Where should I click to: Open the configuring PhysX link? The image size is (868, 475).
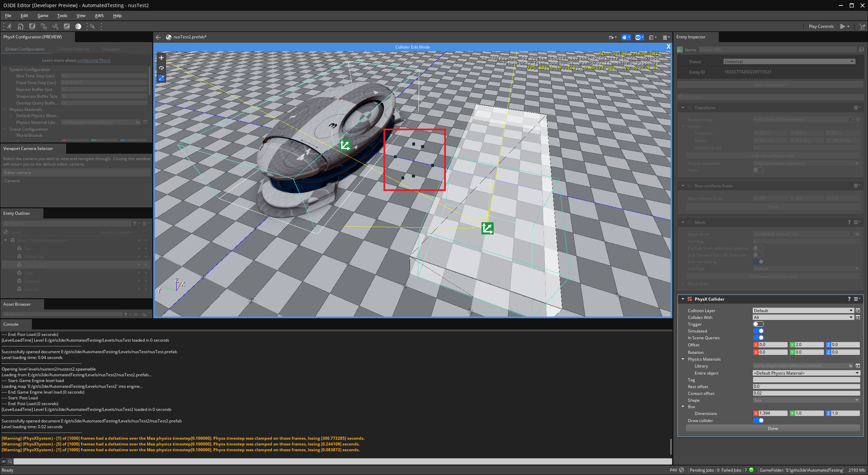click(94, 60)
